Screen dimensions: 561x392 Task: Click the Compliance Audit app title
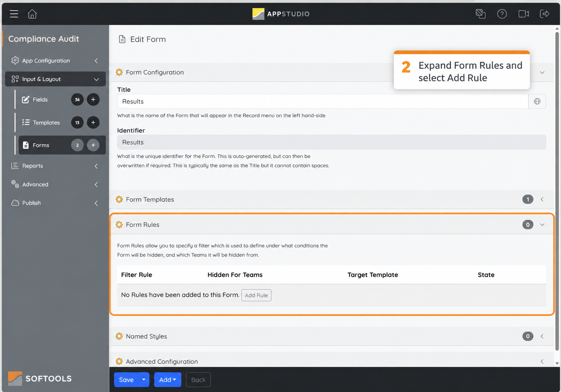click(43, 39)
